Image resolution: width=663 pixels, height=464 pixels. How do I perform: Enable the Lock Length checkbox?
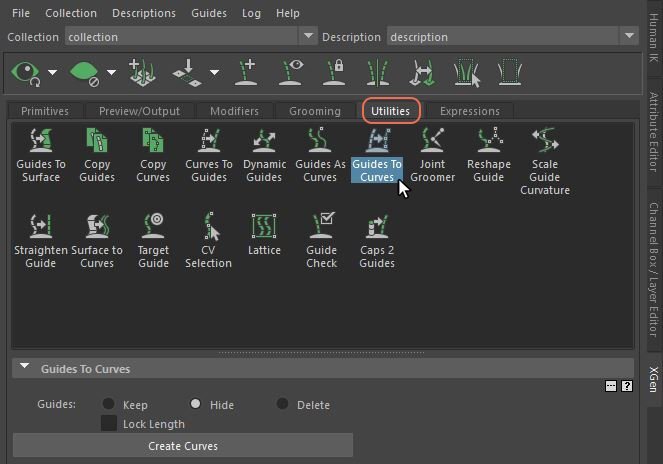click(109, 424)
